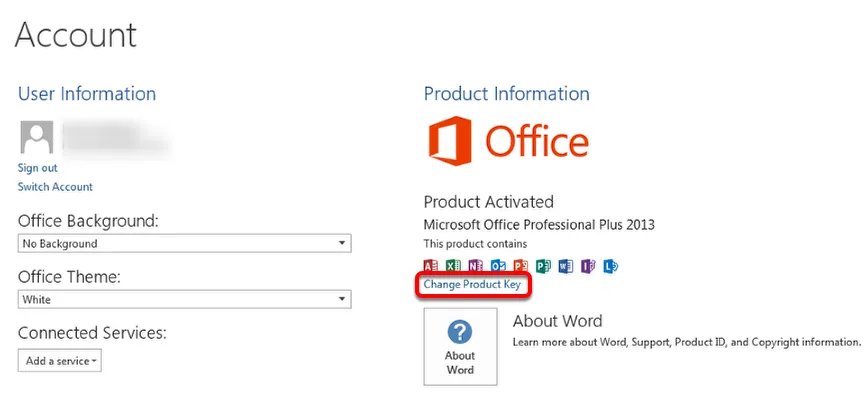Click the Publisher product icon

click(543, 266)
